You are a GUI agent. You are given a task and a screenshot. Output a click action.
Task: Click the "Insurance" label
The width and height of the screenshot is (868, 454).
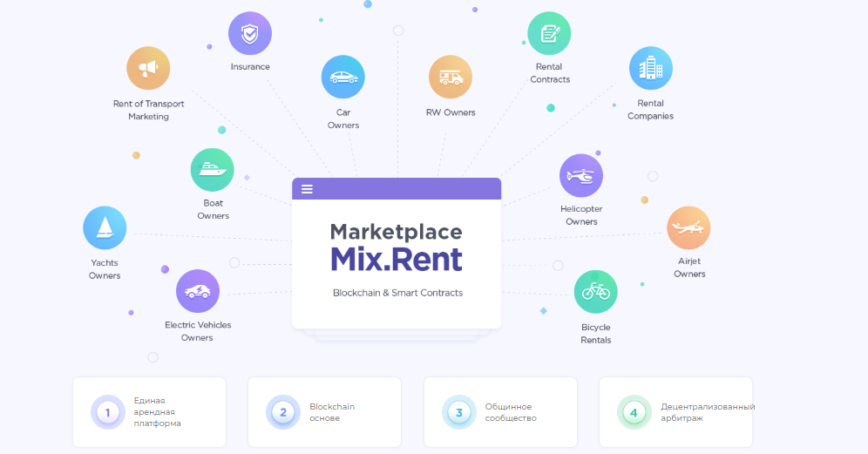click(x=250, y=66)
